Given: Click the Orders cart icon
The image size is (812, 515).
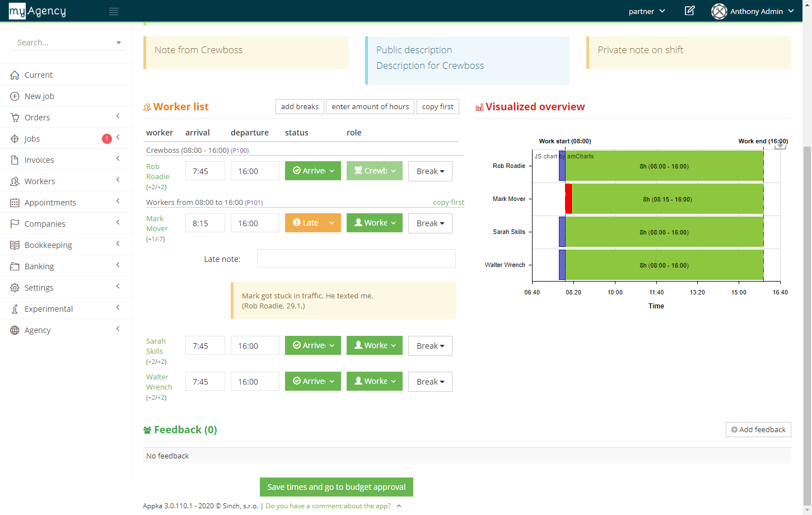Looking at the screenshot, I should tap(15, 118).
